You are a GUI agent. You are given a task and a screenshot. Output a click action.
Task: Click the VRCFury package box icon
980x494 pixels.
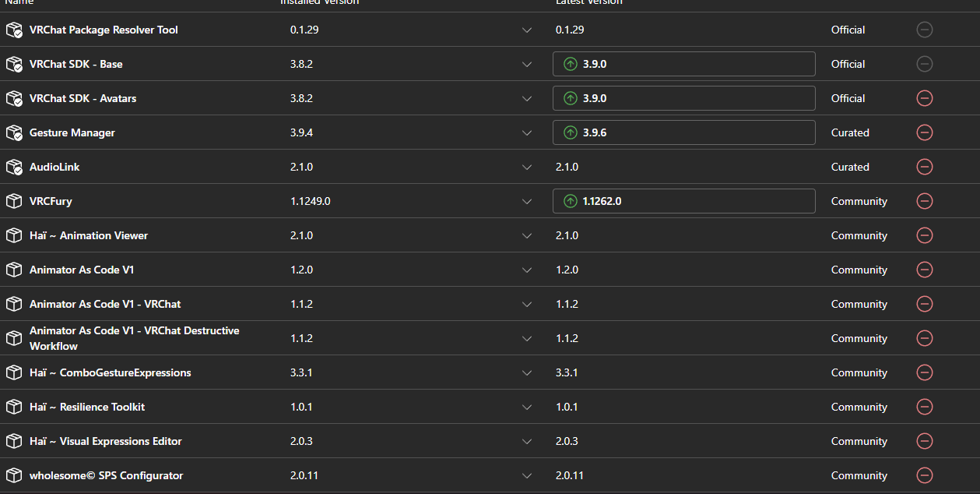14,201
